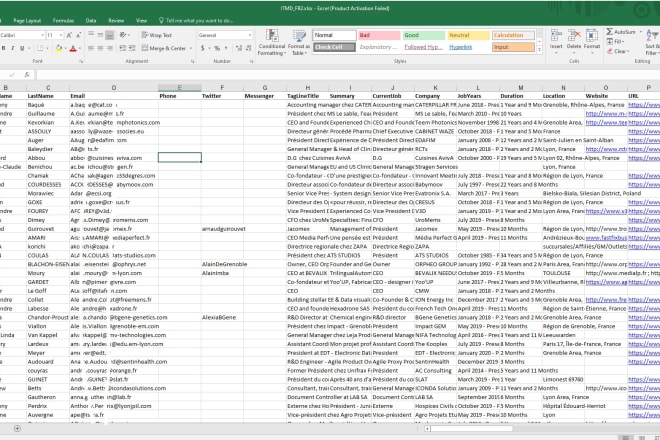Image resolution: width=660 pixels, height=440 pixels.
Task: Toggle italic formatting
Action: click(x=13, y=48)
